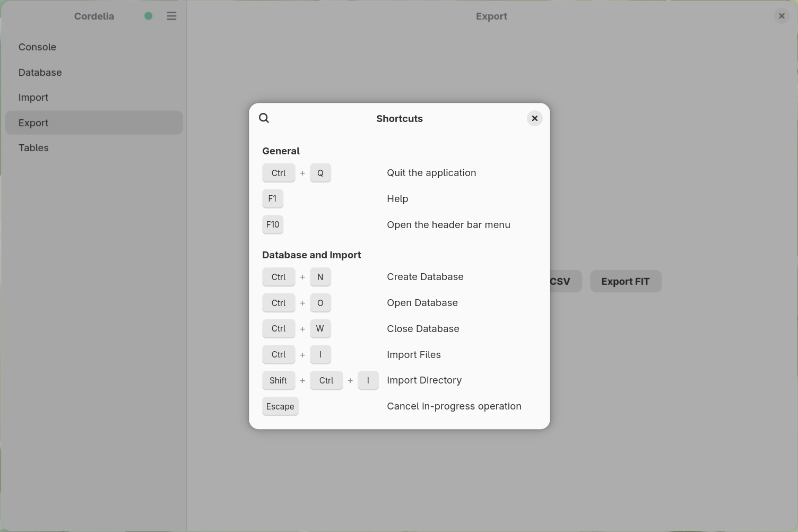Click the F1 keycap
This screenshot has width=798, height=532.
point(273,199)
